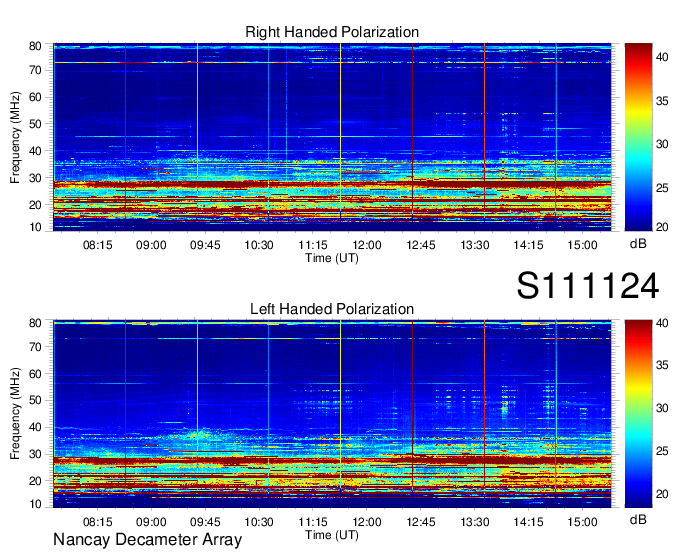Viewport: 680px width, 552px height.
Task: Click the 20 MHz tick of Left Handed plot
Action: click(x=35, y=481)
